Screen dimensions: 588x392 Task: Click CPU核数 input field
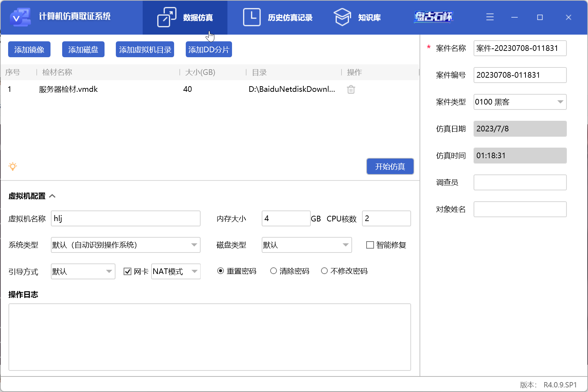pyautogui.click(x=387, y=218)
